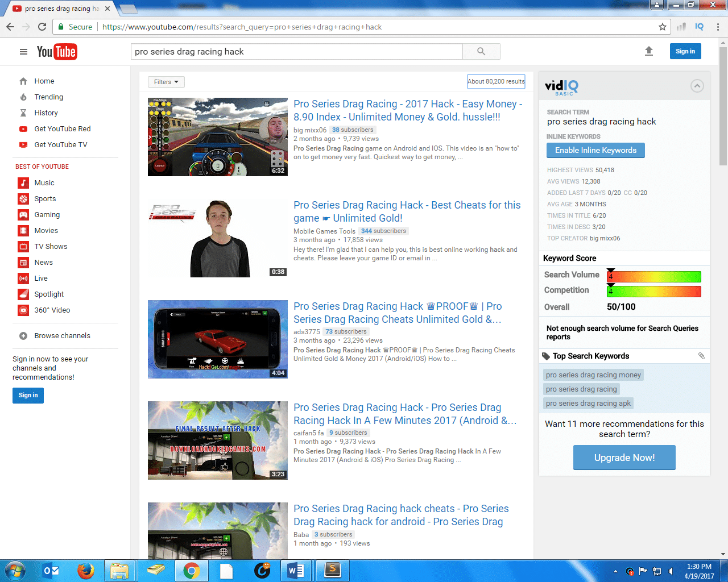Click Enable Inline Keywords button
This screenshot has height=582, width=728.
pos(595,151)
